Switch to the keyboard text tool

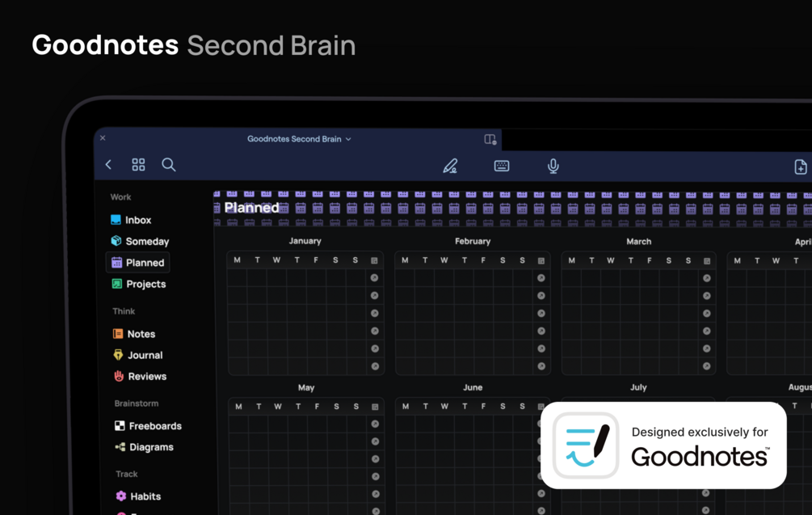coord(501,166)
